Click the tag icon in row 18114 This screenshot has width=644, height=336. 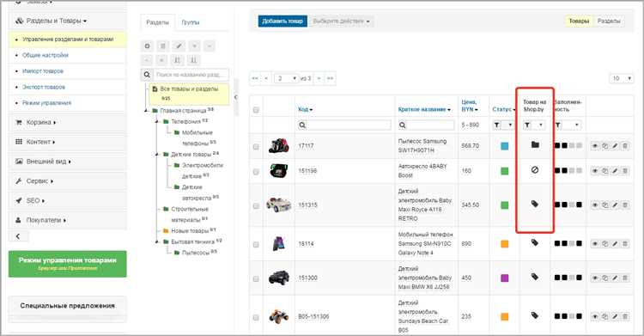pyautogui.click(x=535, y=242)
